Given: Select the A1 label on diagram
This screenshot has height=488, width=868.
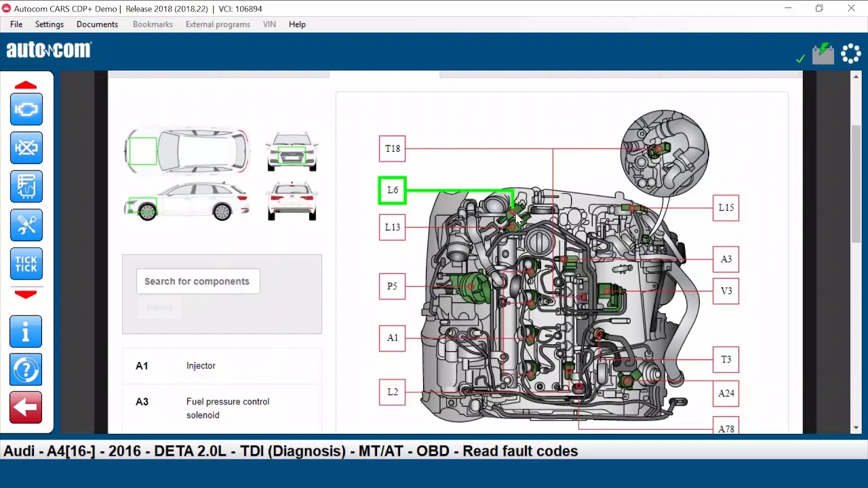Looking at the screenshot, I should 393,338.
